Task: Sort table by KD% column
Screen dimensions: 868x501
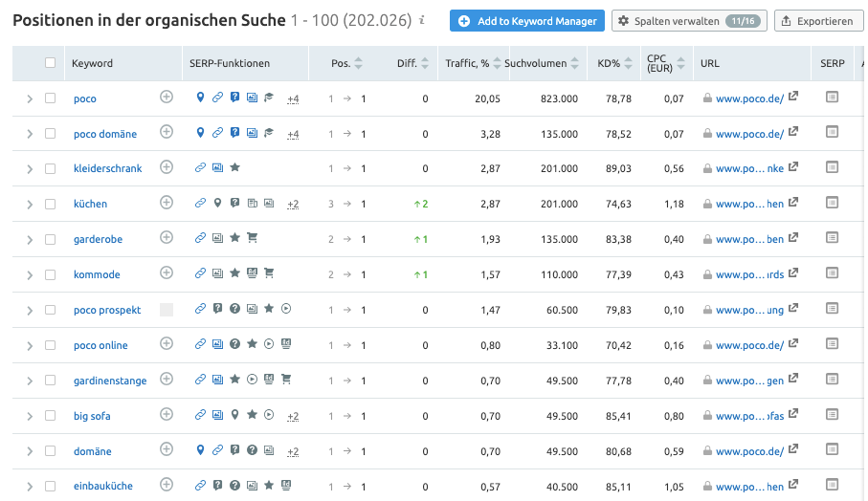Action: (x=628, y=63)
